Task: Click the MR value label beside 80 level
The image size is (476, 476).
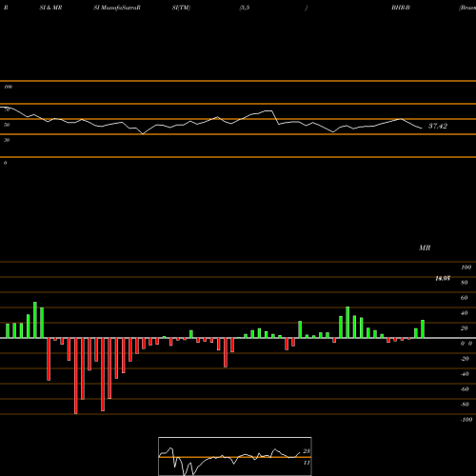Action: pyautogui.click(x=443, y=278)
